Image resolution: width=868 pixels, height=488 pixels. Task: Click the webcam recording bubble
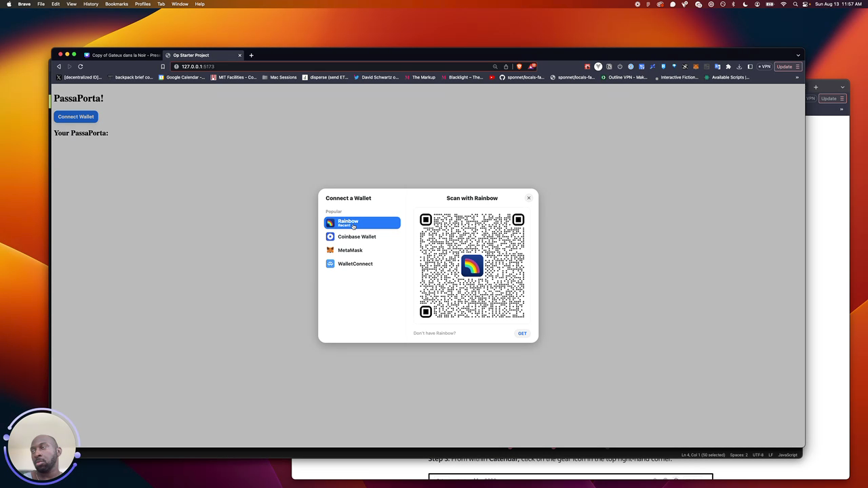tap(42, 446)
